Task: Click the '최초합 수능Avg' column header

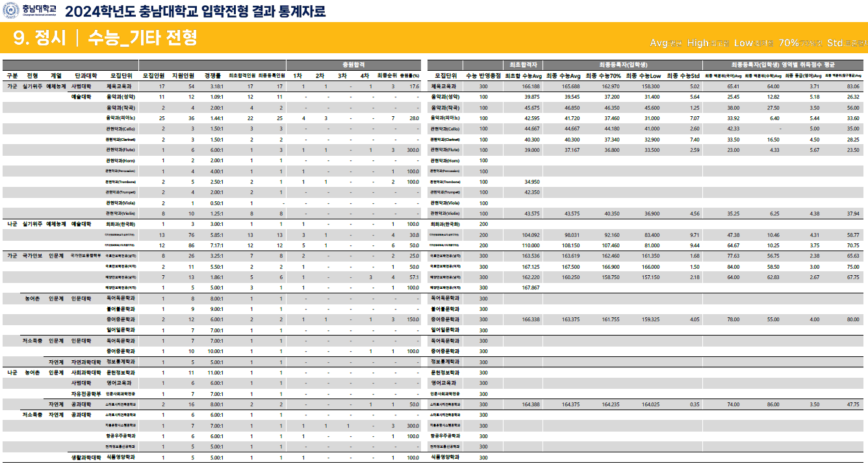Action: (523, 75)
